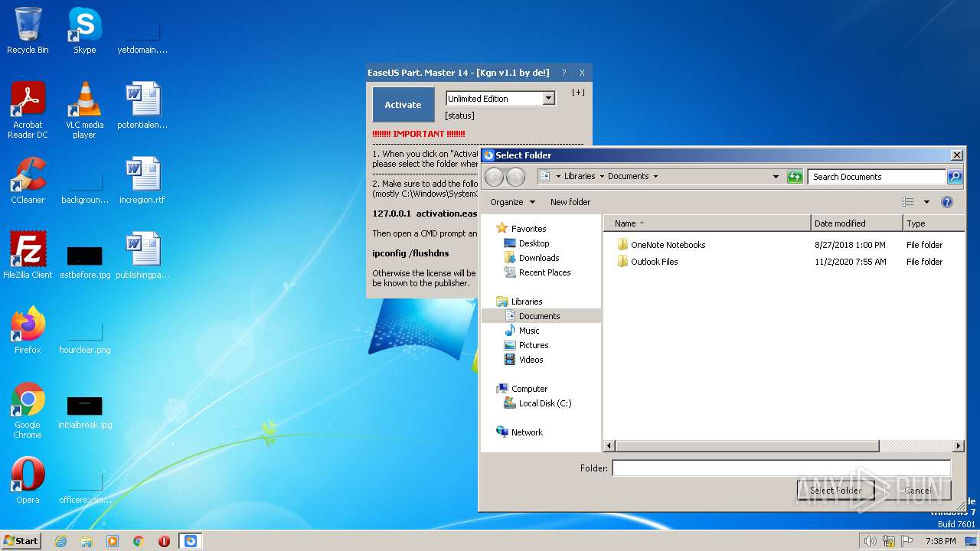Click the Back arrow in Select Folder dialog

click(495, 177)
